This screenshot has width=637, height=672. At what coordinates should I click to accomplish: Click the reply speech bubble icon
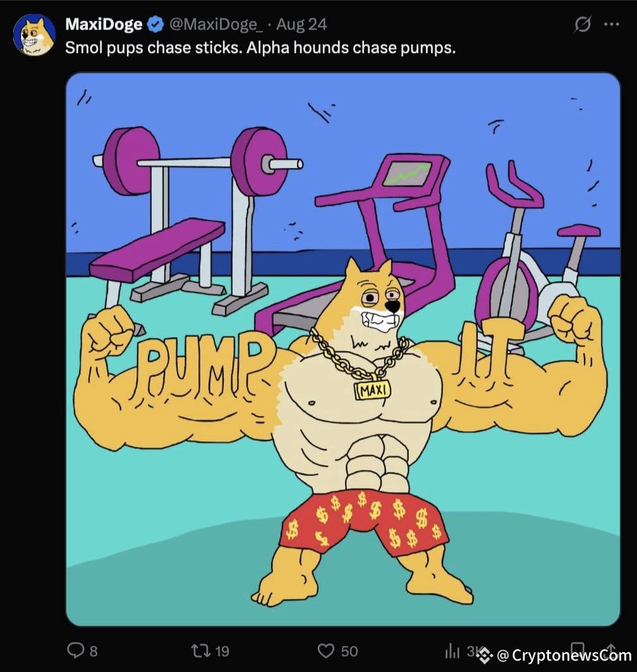[75, 651]
